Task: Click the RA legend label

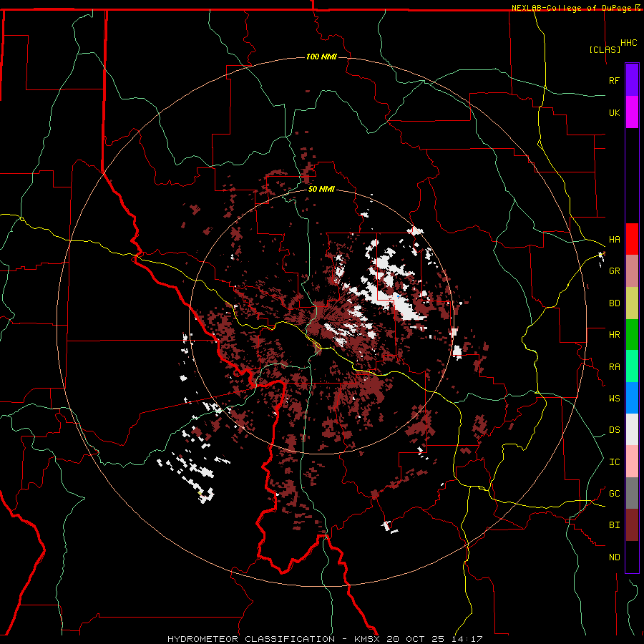Action: click(614, 366)
